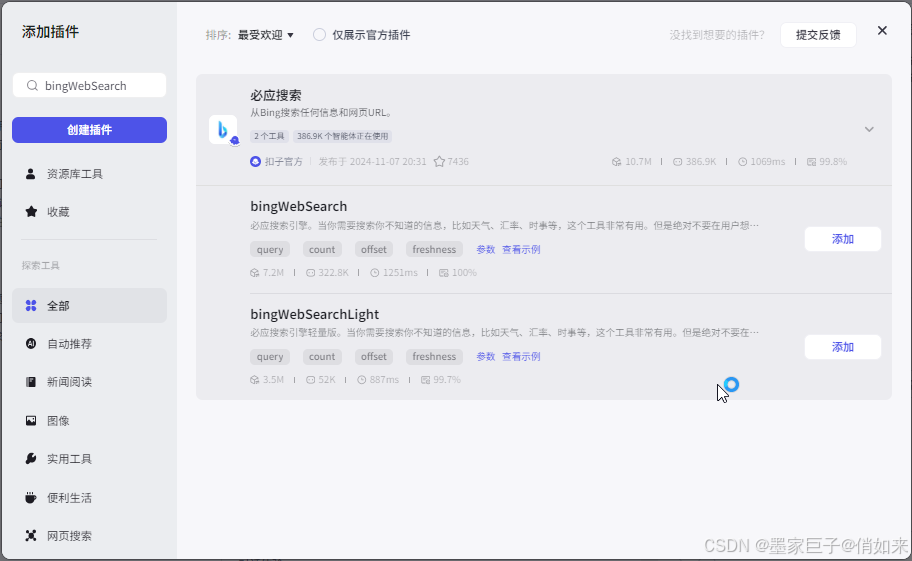Click the 新闻阅读 book icon
This screenshot has height=561, width=912.
point(31,382)
